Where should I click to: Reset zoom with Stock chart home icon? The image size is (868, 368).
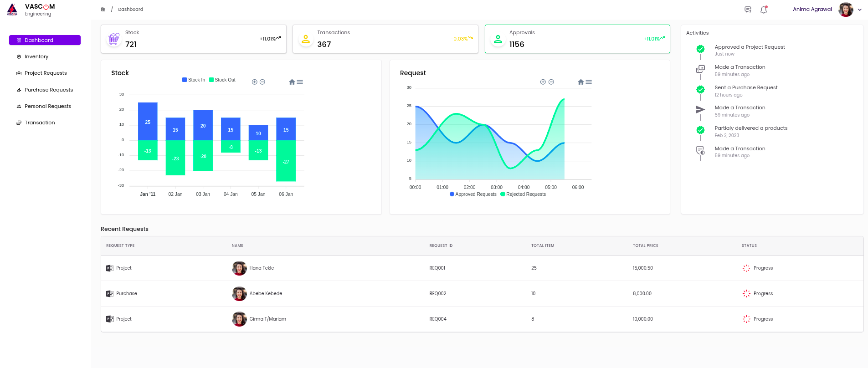292,82
